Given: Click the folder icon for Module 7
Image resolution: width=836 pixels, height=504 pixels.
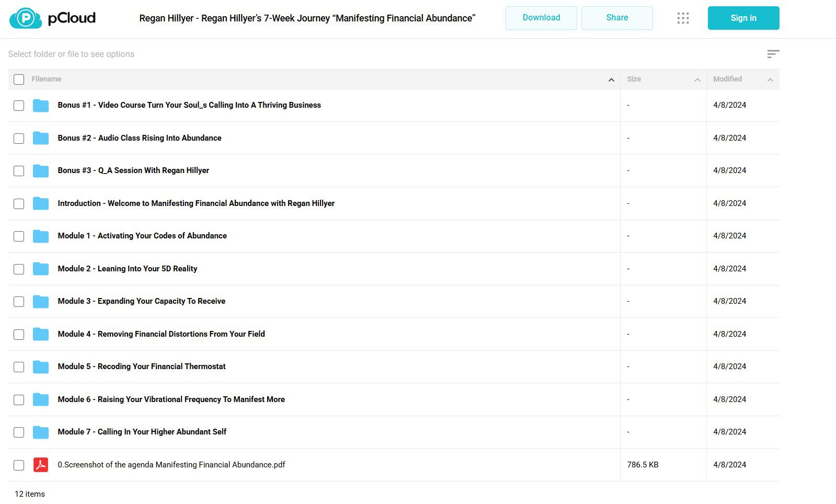Looking at the screenshot, I should (x=41, y=432).
